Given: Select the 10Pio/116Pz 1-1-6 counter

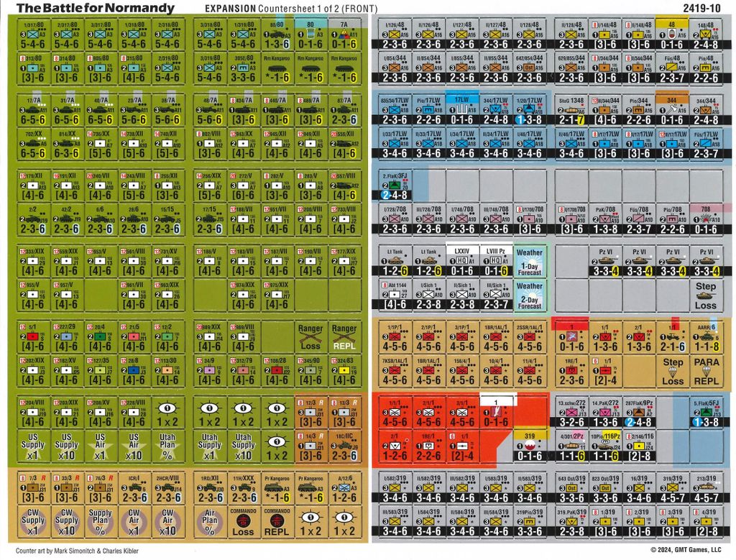Looking at the screenshot, I should (605, 446).
